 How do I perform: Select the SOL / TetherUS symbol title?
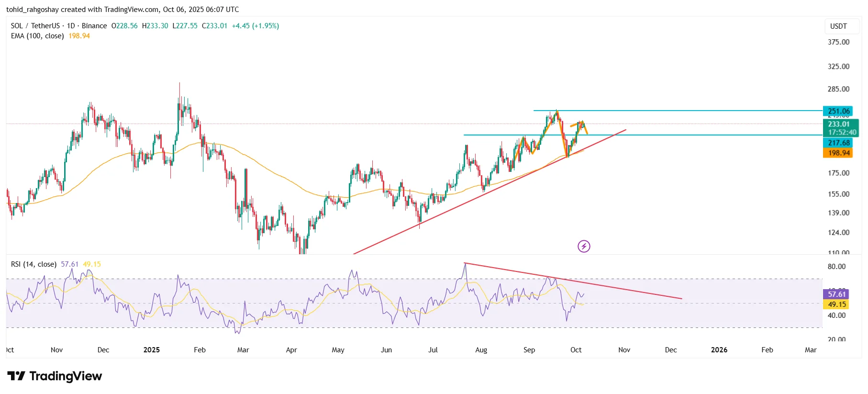click(x=35, y=26)
